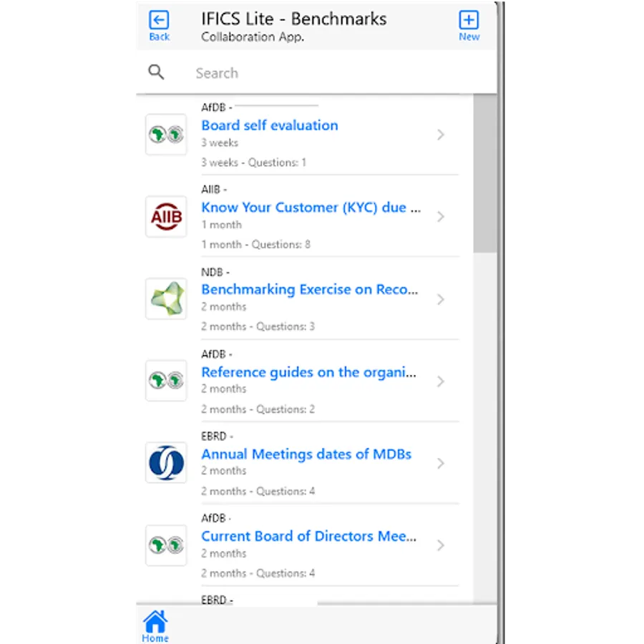Click the NDB logo thumbnail

(x=166, y=298)
